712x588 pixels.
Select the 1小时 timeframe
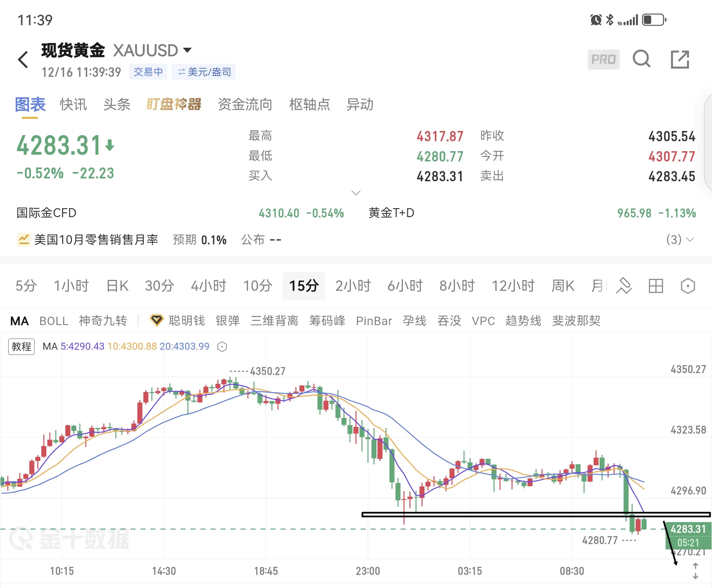click(x=71, y=286)
